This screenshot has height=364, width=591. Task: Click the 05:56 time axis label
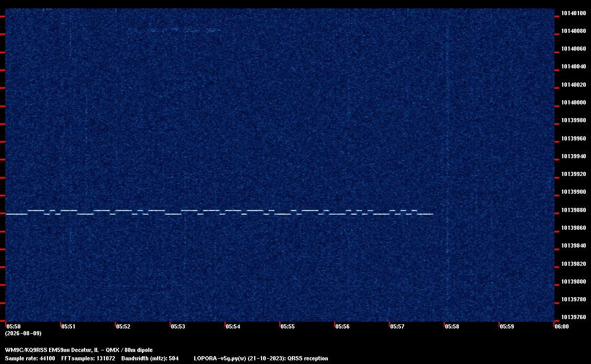pos(342,326)
